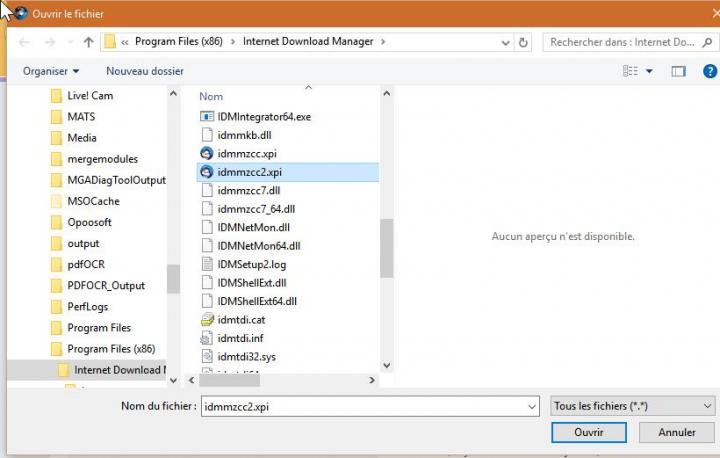Select Program Files (x86) in tree
The height and width of the screenshot is (458, 720).
click(x=103, y=349)
